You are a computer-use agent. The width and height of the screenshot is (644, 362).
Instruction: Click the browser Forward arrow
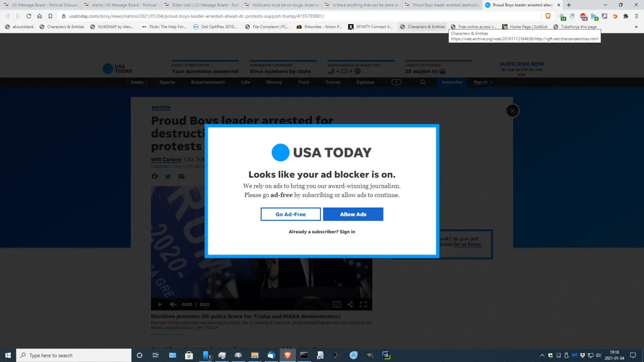[18, 16]
